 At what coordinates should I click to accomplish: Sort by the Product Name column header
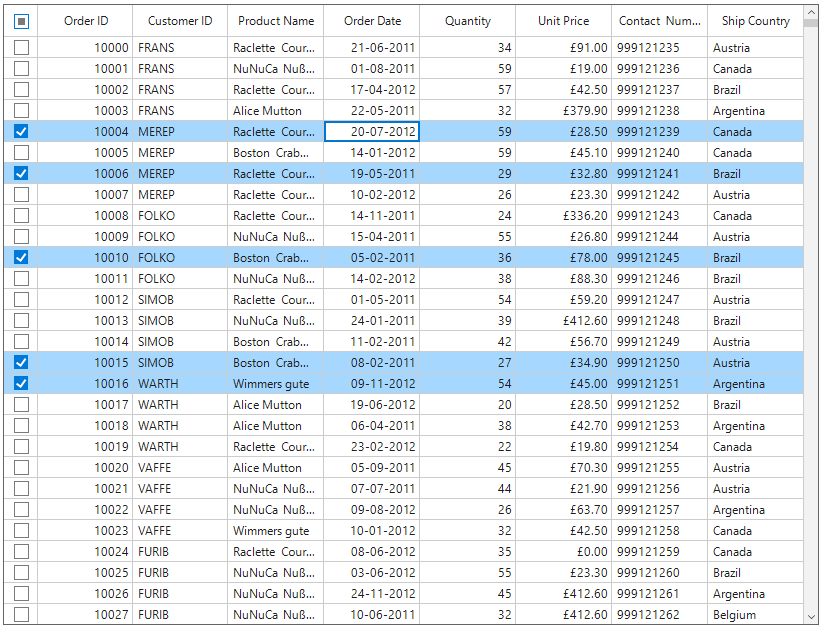[276, 21]
